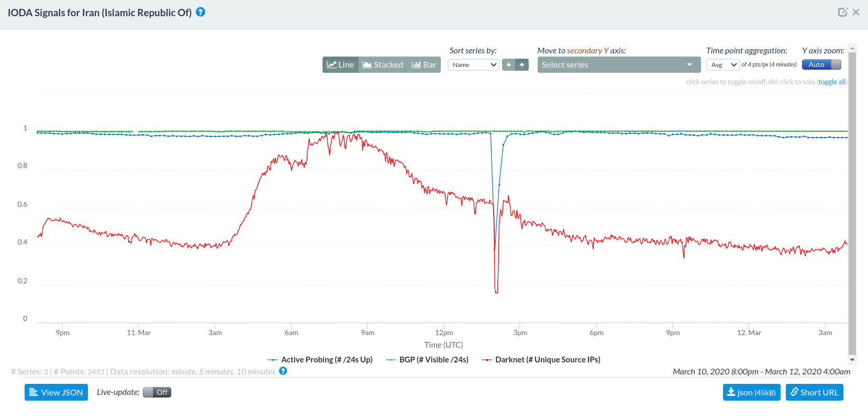Click the edit icon in the top right
The height and width of the screenshot is (420, 868).
click(842, 12)
